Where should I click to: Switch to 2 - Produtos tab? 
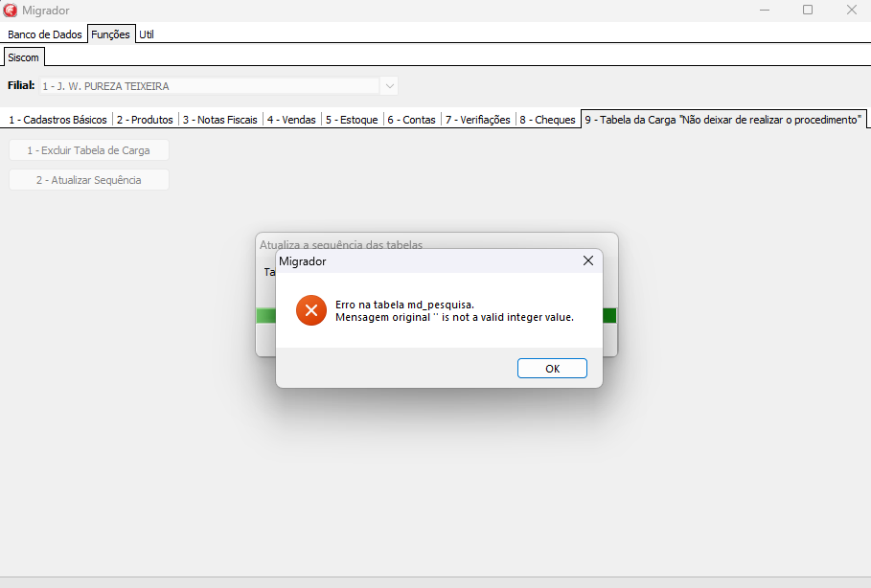click(145, 120)
